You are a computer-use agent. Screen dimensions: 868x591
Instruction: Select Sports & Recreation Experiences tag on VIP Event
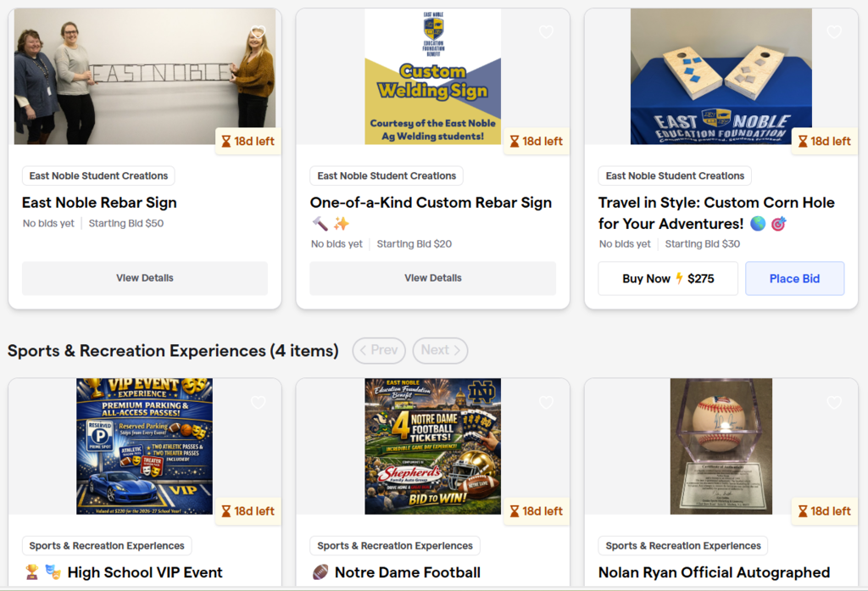(107, 546)
